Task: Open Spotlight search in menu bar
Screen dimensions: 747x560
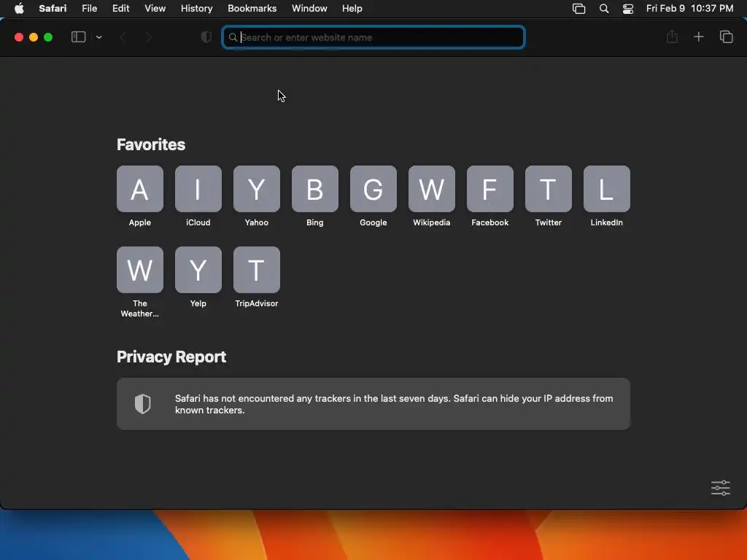Action: point(604,9)
